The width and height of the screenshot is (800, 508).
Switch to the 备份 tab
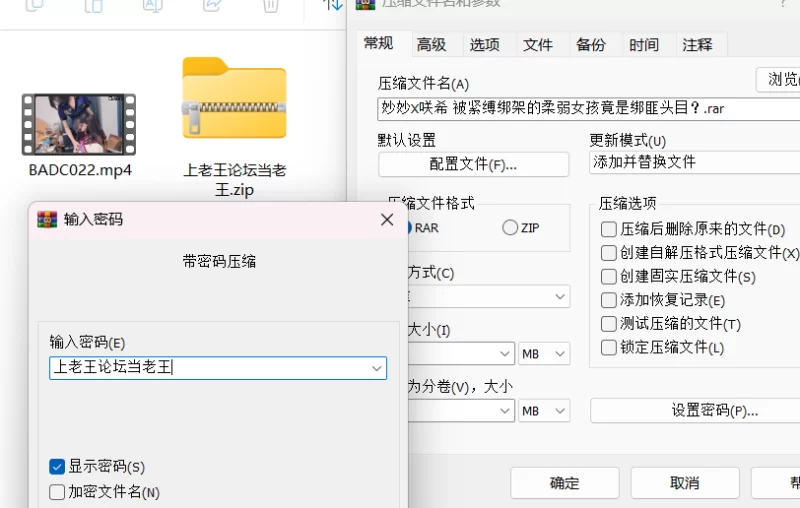[x=591, y=45]
